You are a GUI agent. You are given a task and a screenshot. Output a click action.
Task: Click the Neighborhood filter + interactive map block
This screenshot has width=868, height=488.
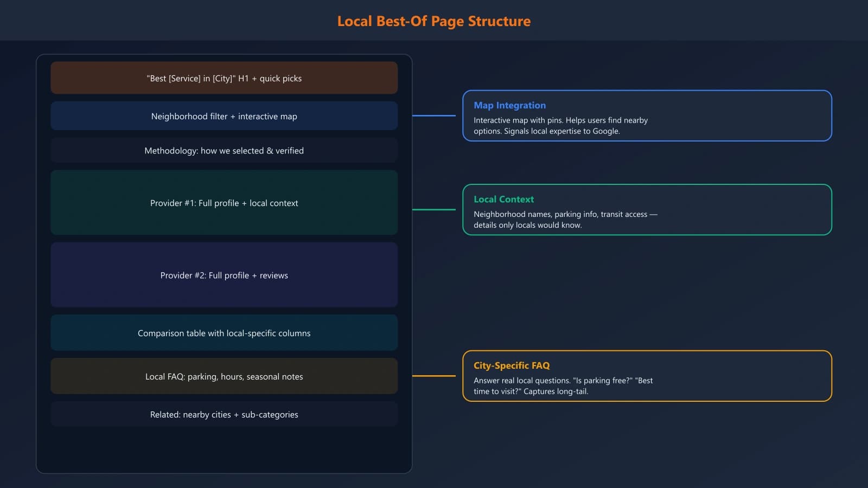(224, 115)
